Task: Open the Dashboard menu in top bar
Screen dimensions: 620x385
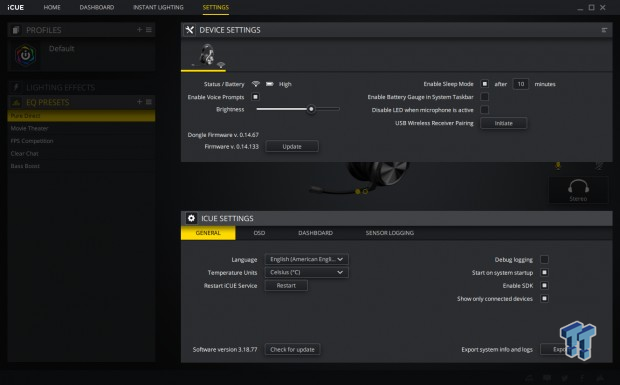Action: (x=96, y=7)
